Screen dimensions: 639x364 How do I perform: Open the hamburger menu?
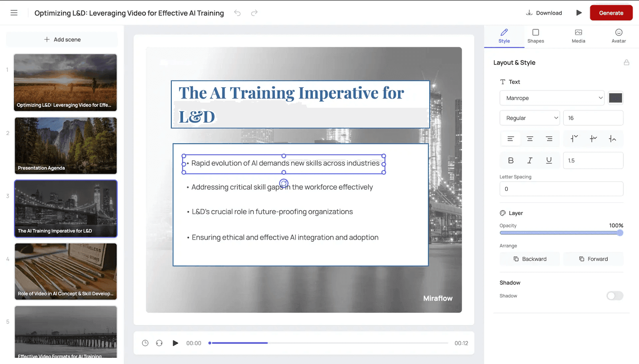coord(14,12)
